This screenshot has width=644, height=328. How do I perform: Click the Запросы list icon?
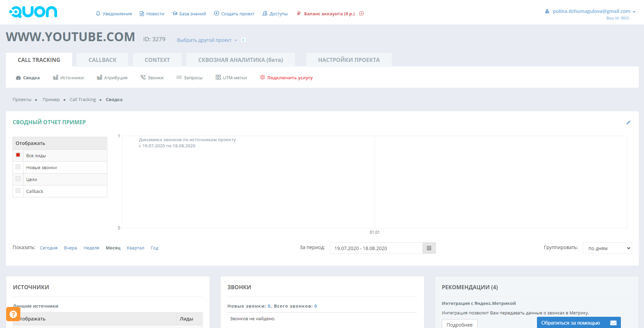(x=179, y=78)
